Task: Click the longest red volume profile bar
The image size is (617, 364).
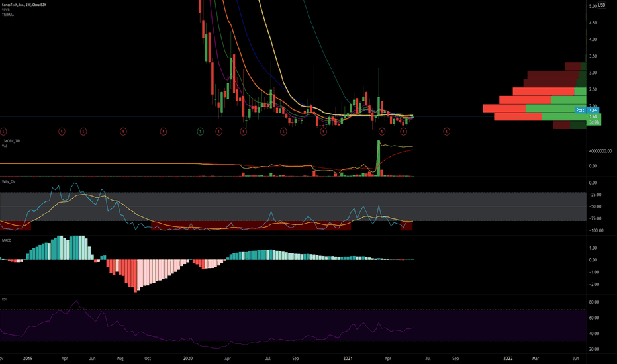Action: [x=504, y=109]
